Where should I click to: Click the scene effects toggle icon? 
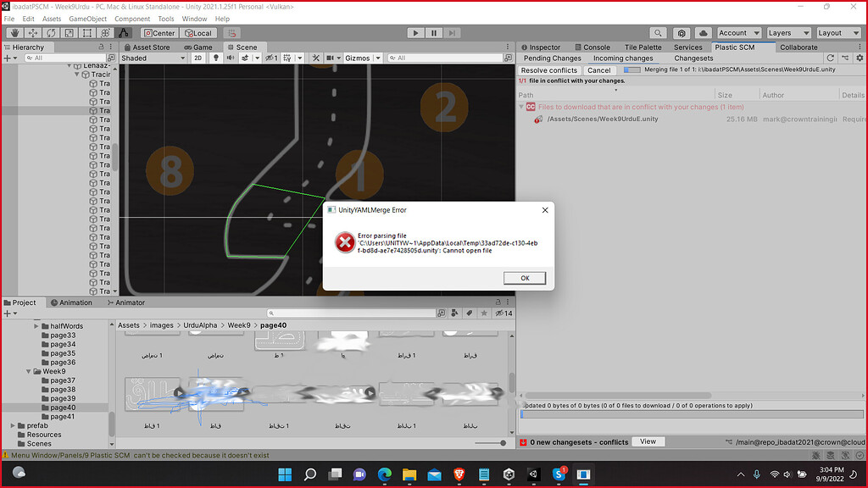click(x=244, y=57)
